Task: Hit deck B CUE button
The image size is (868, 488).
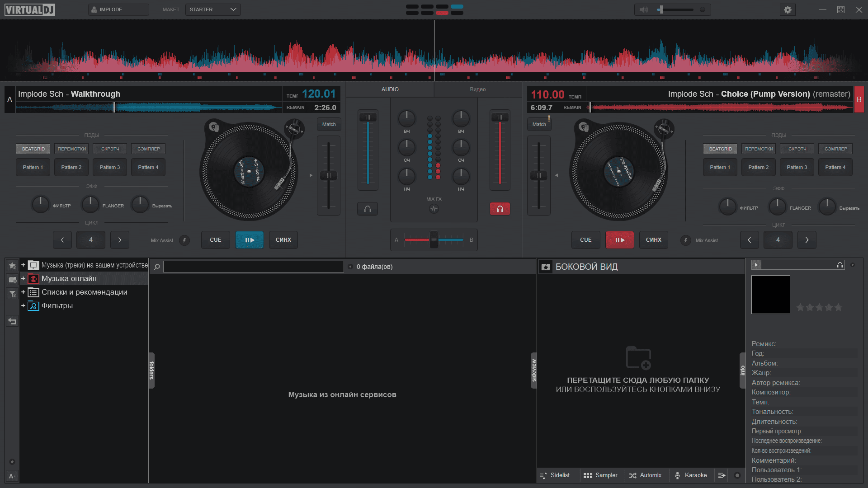Action: tap(586, 240)
